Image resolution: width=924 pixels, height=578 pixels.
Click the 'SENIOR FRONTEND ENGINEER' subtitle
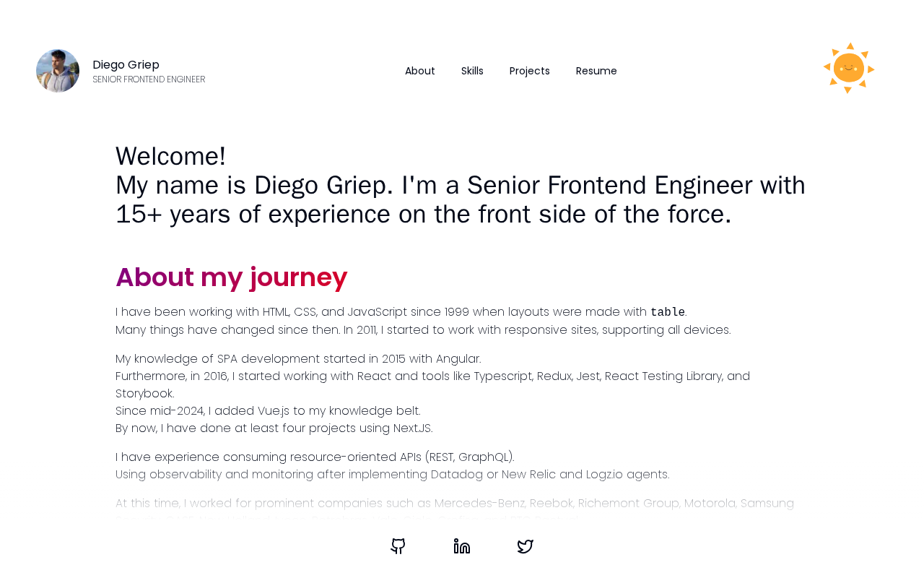tap(149, 79)
